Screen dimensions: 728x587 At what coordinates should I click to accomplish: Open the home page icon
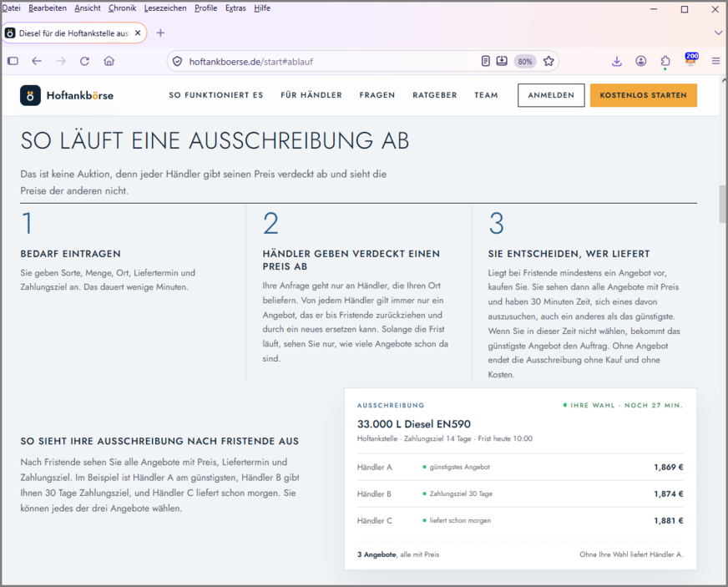(109, 61)
